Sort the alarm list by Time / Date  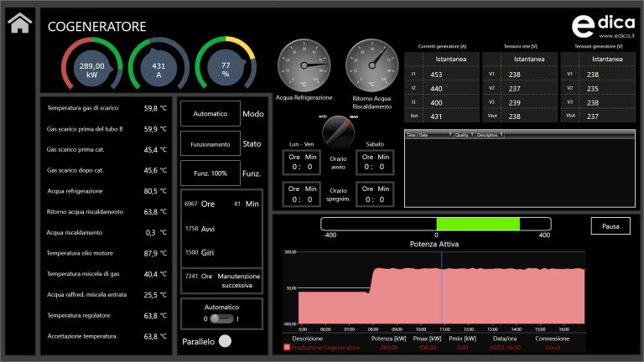tap(428, 135)
